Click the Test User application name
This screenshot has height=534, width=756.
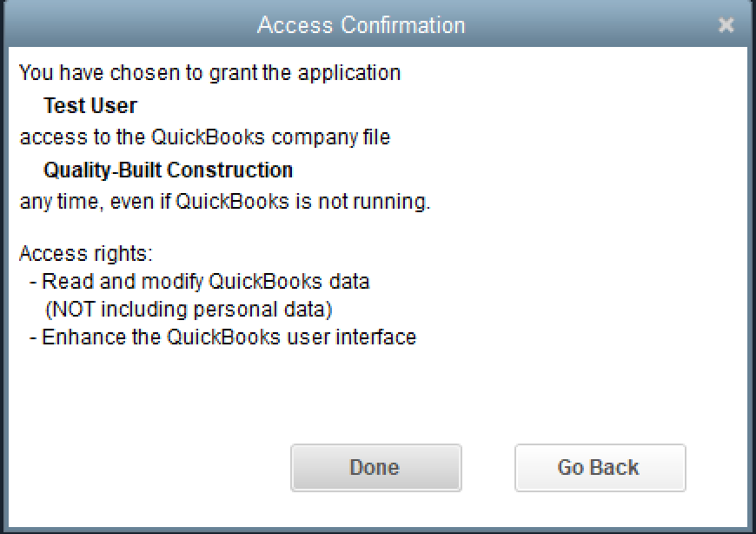tap(90, 106)
